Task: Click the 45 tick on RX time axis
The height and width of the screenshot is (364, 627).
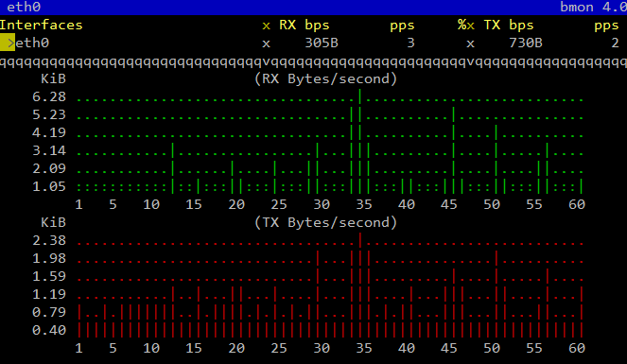Action: (x=448, y=204)
